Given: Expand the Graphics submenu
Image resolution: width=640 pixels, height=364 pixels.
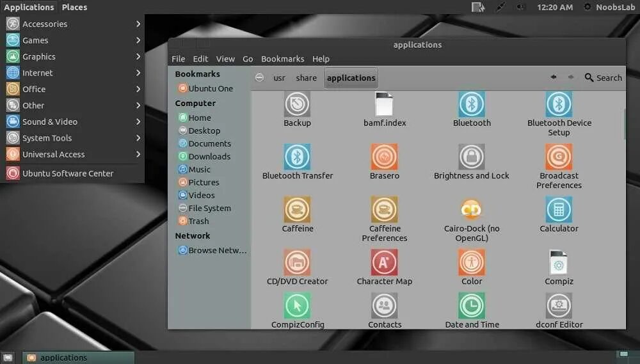Looking at the screenshot, I should pos(74,57).
